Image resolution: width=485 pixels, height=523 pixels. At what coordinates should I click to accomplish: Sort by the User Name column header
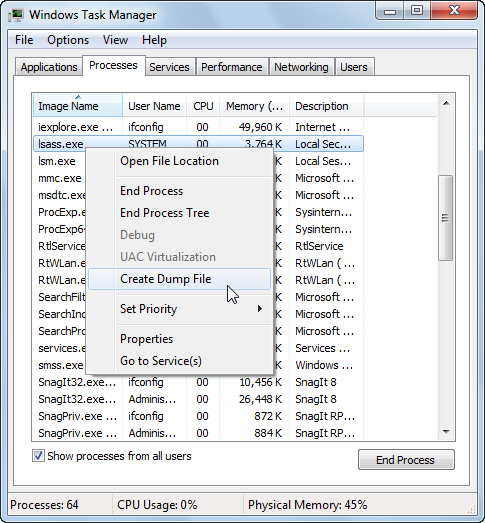[154, 106]
